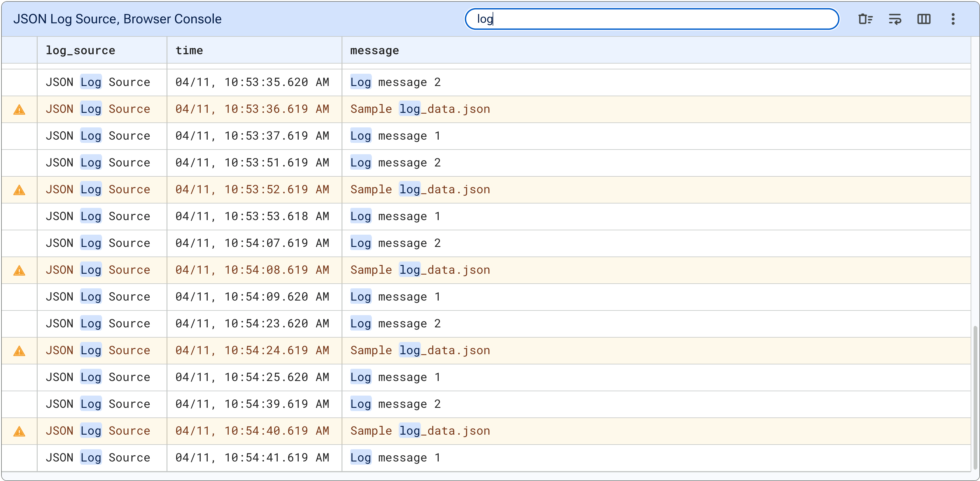Click the warning triangle icon on first warning row
Image resolution: width=980 pixels, height=481 pixels.
pyautogui.click(x=19, y=109)
